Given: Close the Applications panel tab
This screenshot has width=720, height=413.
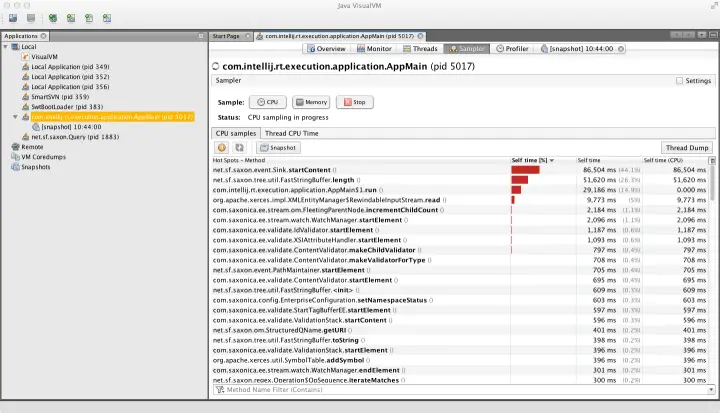Looking at the screenshot, I should [x=44, y=36].
